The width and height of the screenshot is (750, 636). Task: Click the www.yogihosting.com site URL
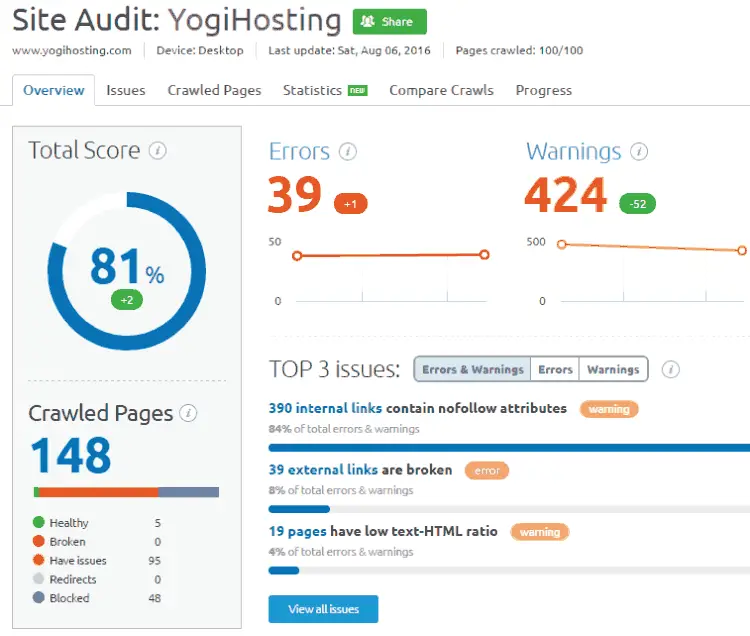[x=72, y=50]
